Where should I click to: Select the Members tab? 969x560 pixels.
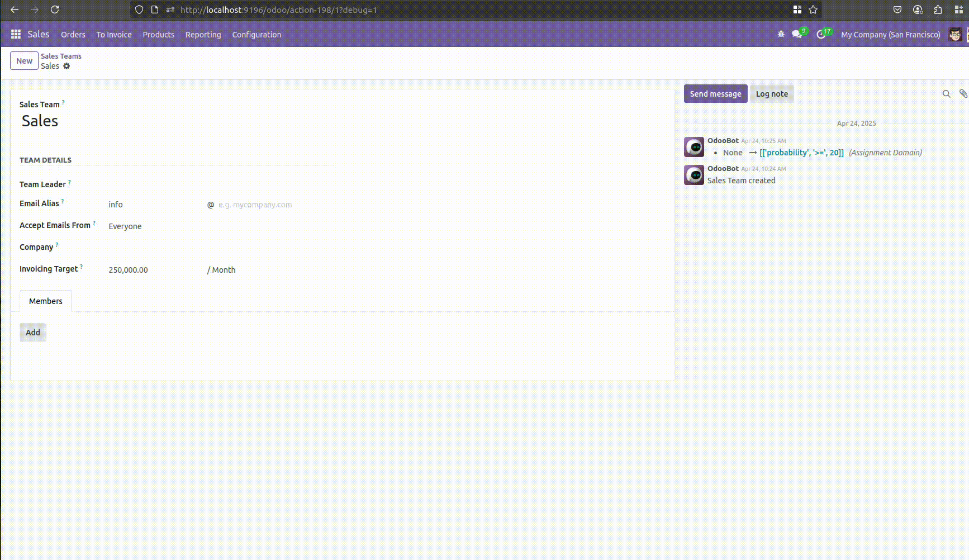[x=46, y=301]
